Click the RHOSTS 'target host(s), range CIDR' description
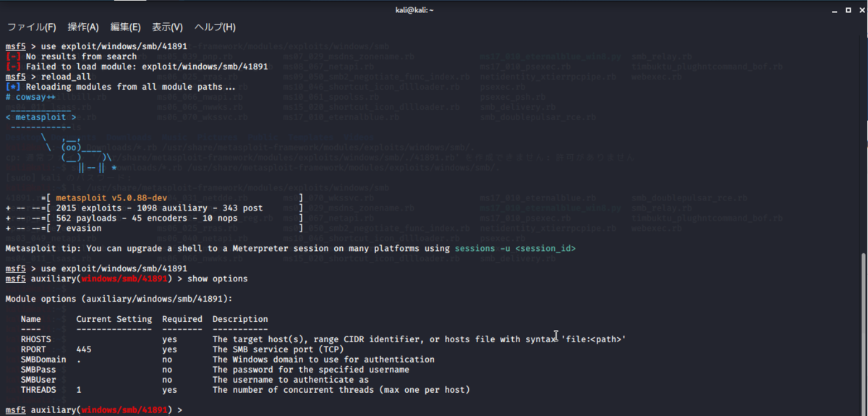 (419, 339)
